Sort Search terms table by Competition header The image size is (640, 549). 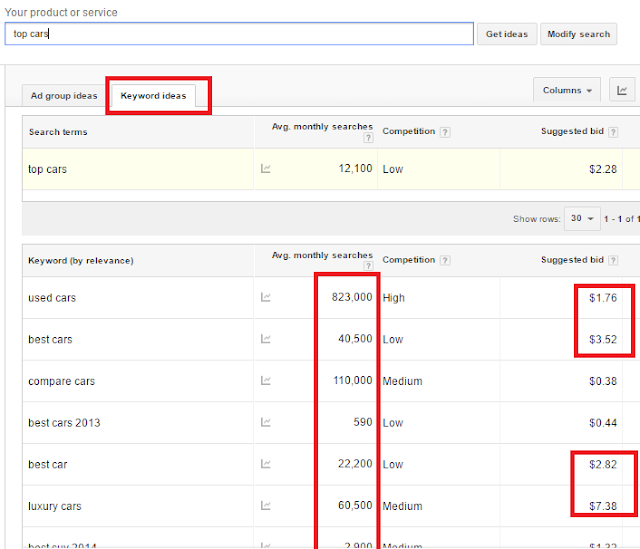point(409,131)
